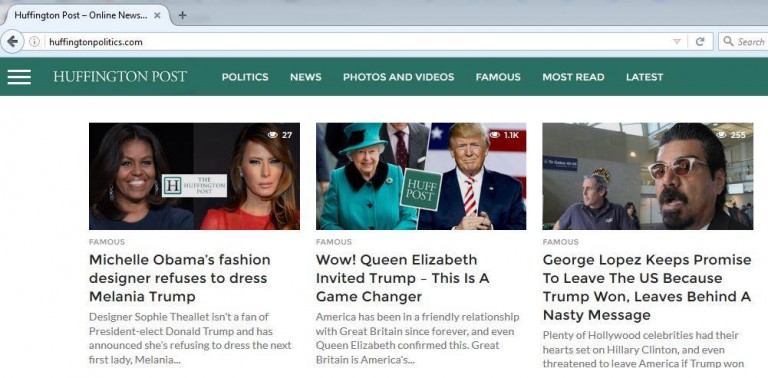
Task: Click FAMOUS tag above George Lopez headline
Action: [560, 242]
